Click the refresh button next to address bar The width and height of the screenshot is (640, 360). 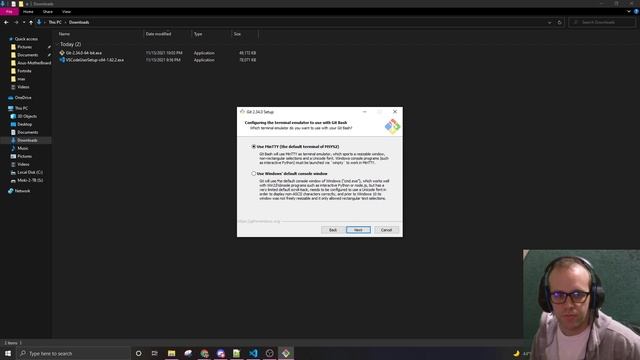tap(560, 22)
